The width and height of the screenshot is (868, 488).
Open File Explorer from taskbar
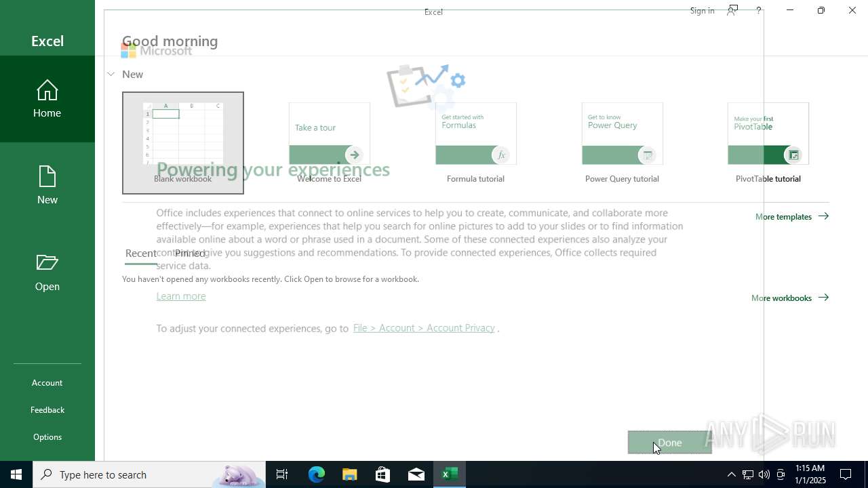(350, 474)
